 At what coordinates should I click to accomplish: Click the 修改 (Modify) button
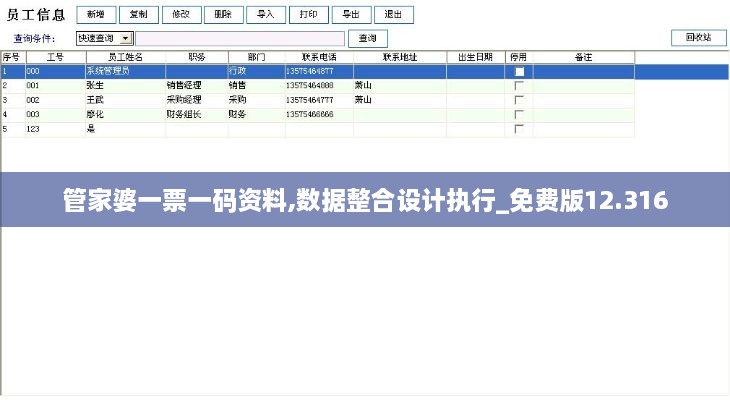(x=182, y=15)
